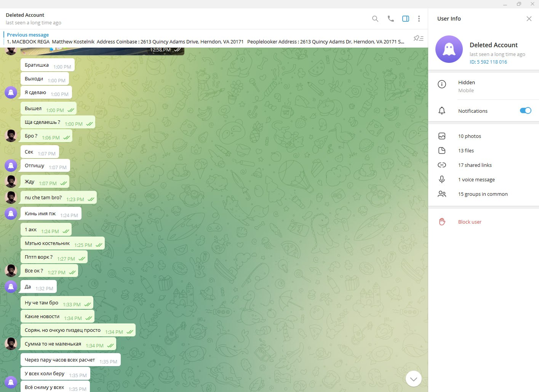Click the avatar beside 'nu che tam bro?'
Screen dimensions: 539x392
[11, 197]
